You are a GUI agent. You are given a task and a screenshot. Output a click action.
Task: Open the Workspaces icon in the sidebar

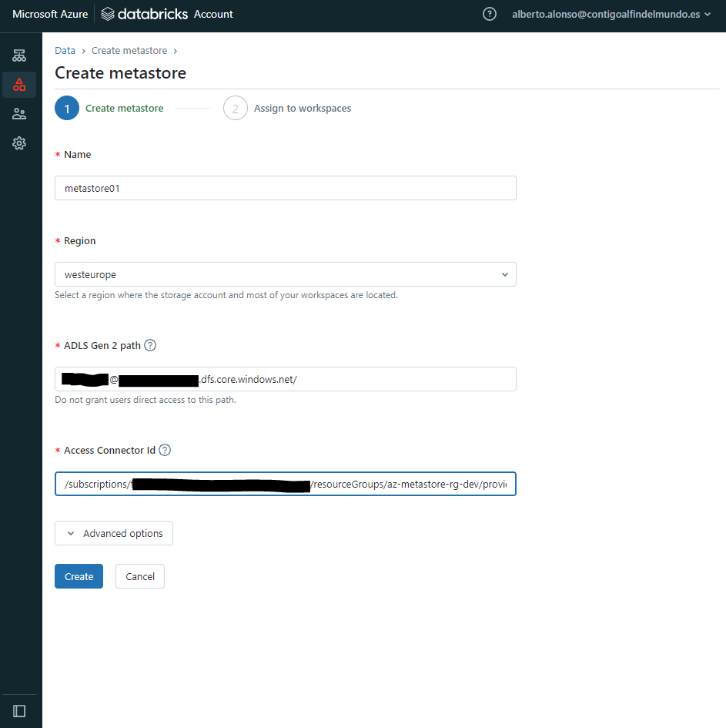click(19, 55)
